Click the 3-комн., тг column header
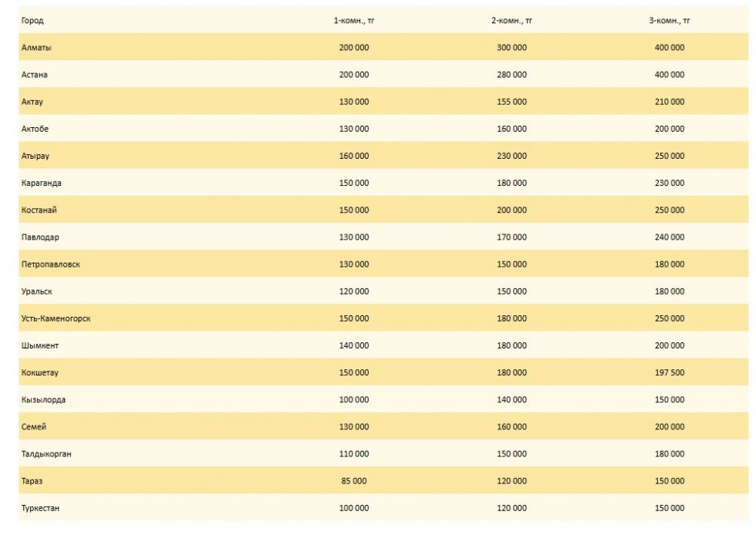Screen dimensions: 756x535 pyautogui.click(x=669, y=21)
